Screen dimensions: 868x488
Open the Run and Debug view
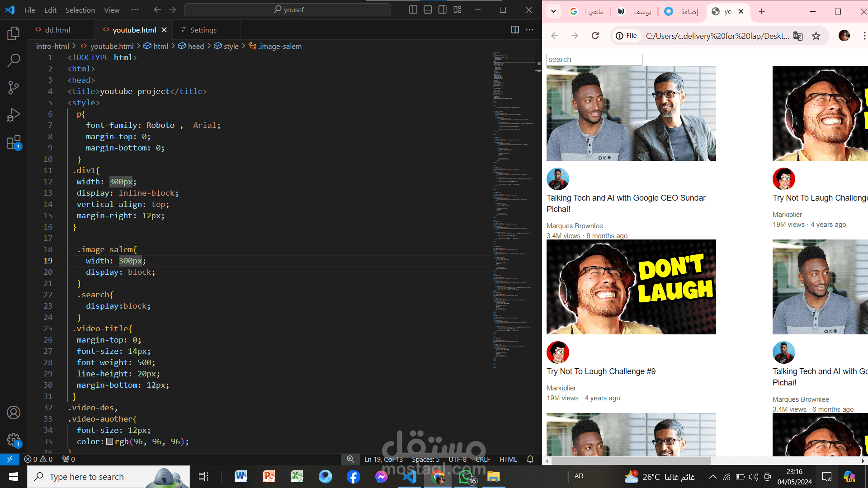[x=14, y=115]
